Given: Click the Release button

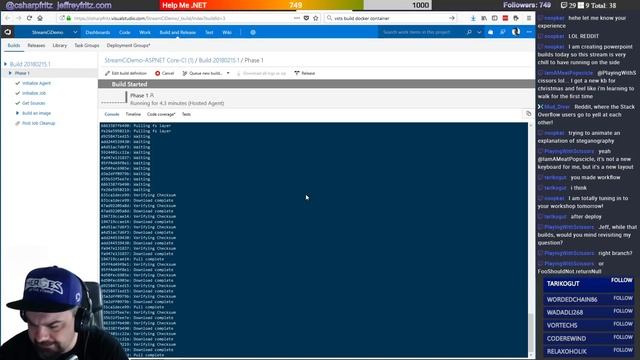Looking at the screenshot, I should (x=304, y=73).
